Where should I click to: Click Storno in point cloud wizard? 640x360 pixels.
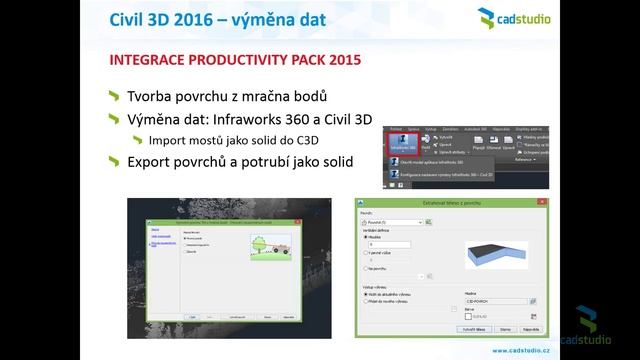[x=267, y=317]
